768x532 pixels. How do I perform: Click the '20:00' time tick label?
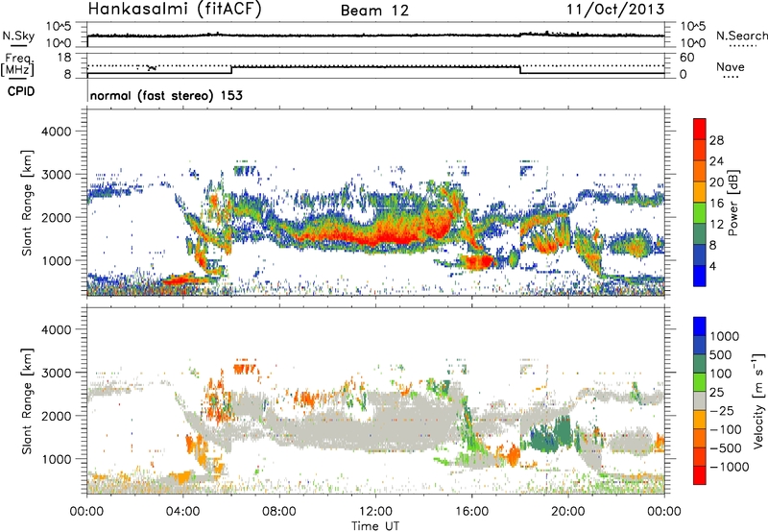pos(567,512)
